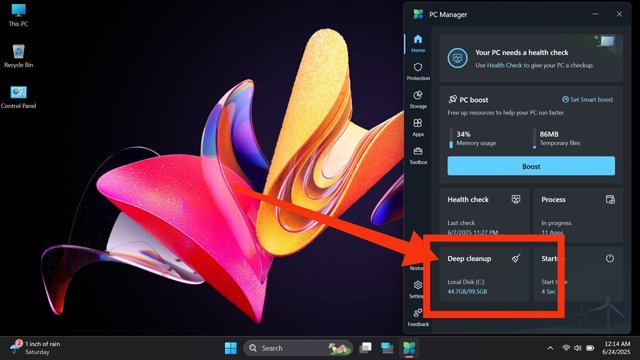Open the Control Panel desktop icon
Image resolution: width=640 pixels, height=360 pixels.
pyautogui.click(x=18, y=97)
